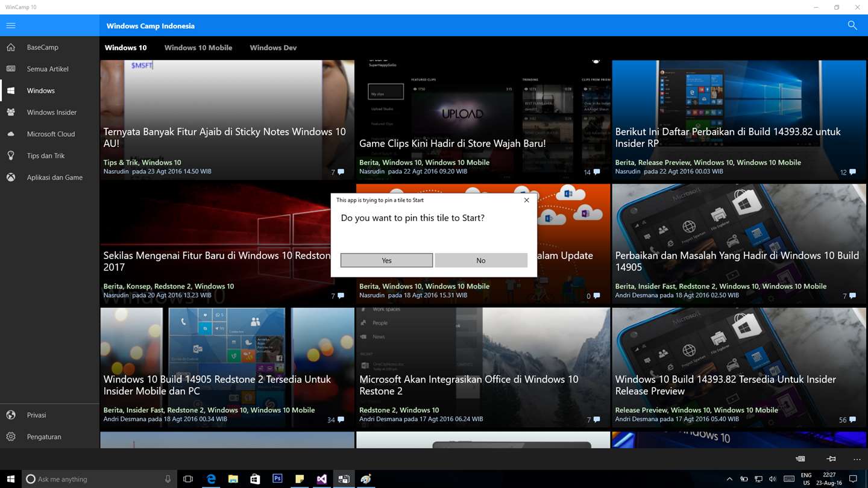Open the Windows Store from the taskbar
The height and width of the screenshot is (488, 868).
(x=255, y=479)
